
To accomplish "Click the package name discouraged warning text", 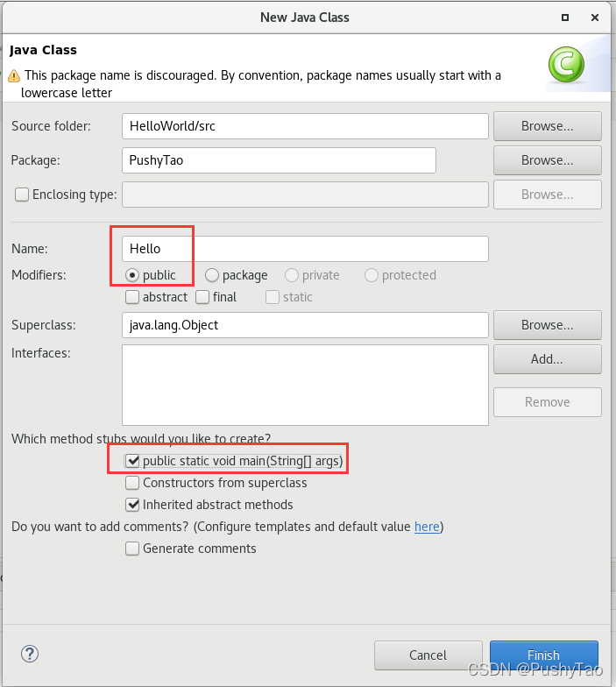I will 261,84.
